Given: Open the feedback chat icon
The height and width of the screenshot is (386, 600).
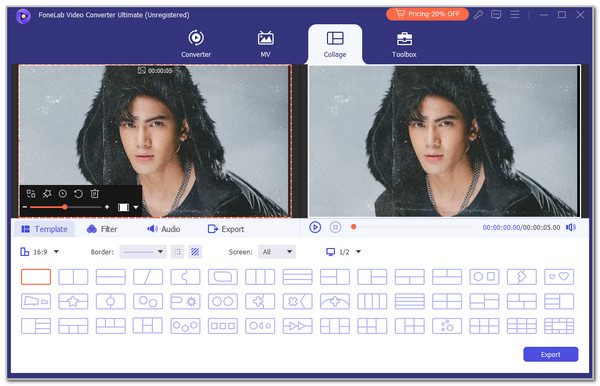Looking at the screenshot, I should point(496,15).
